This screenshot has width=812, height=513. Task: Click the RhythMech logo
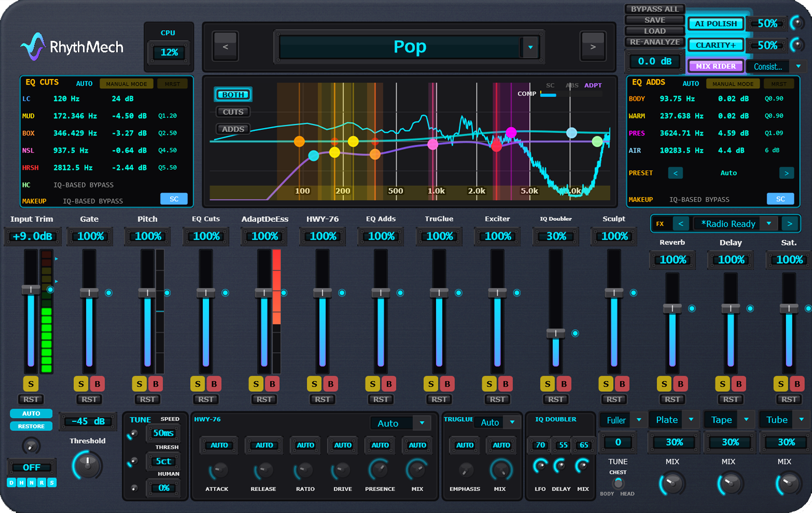coord(72,47)
